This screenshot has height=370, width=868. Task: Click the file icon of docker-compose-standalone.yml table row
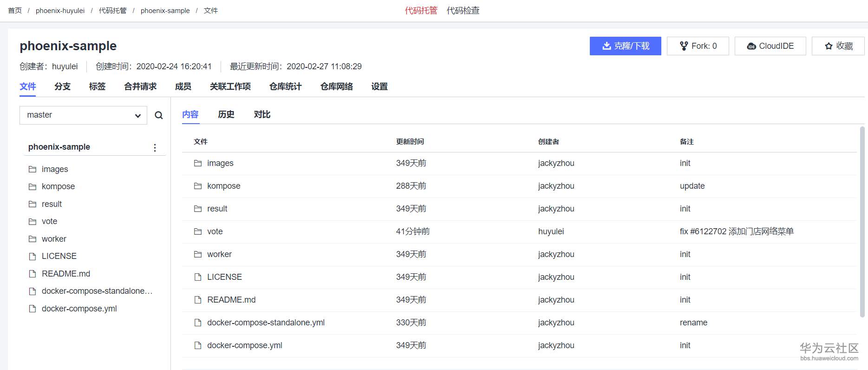coord(198,323)
